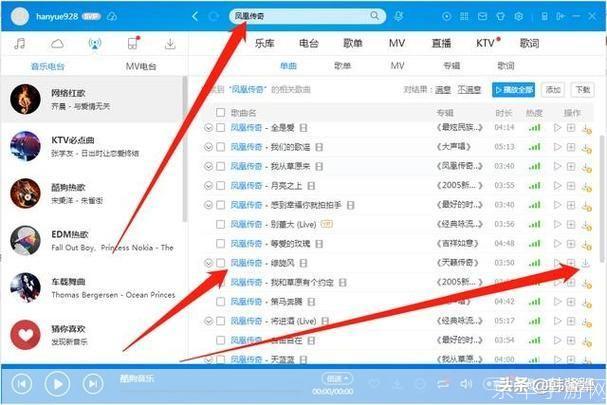Viewport: 607px width, 405px height.
Task: Play the song 全是爱 with its play icon
Action: pos(557,127)
